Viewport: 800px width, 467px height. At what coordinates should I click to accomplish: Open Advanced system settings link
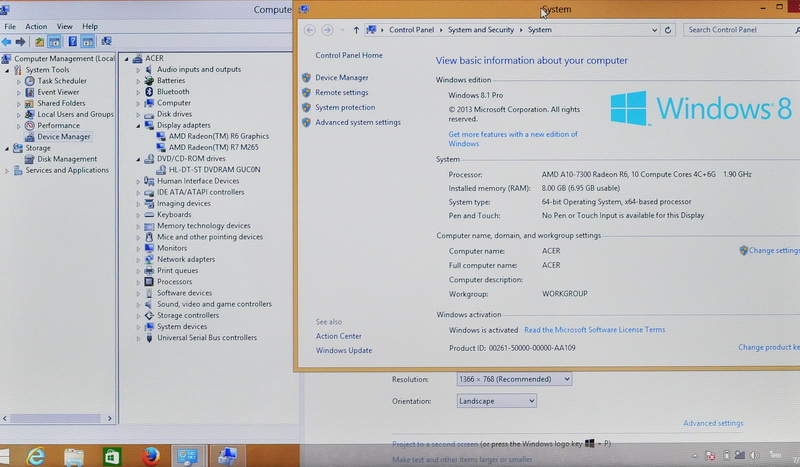click(358, 122)
